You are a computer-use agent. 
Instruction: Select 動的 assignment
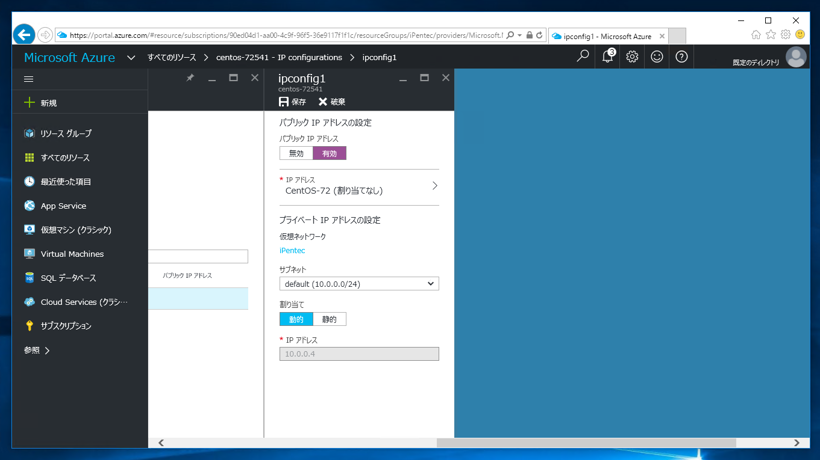[296, 319]
